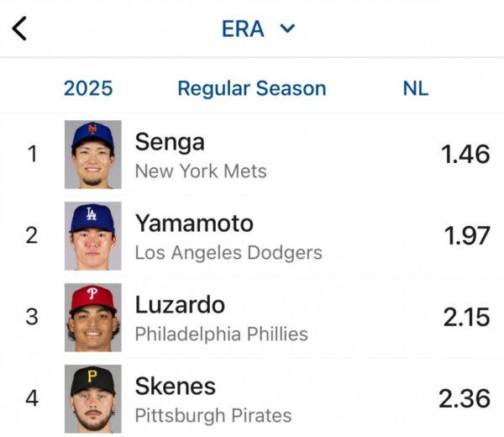
Task: Expand the chevron next to ERA
Action: click(287, 29)
